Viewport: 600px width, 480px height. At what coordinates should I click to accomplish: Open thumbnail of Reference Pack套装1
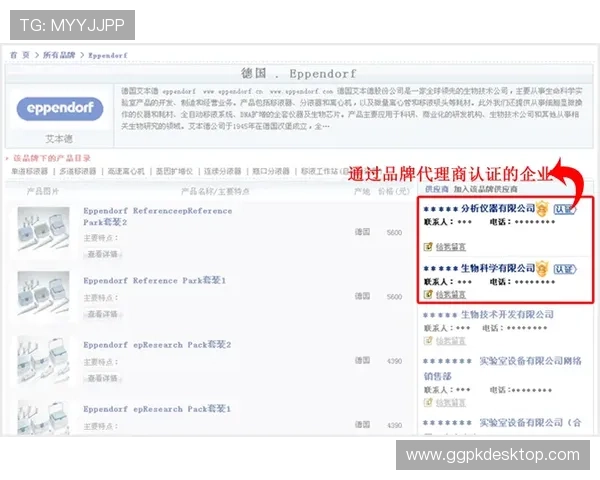pyautogui.click(x=44, y=293)
